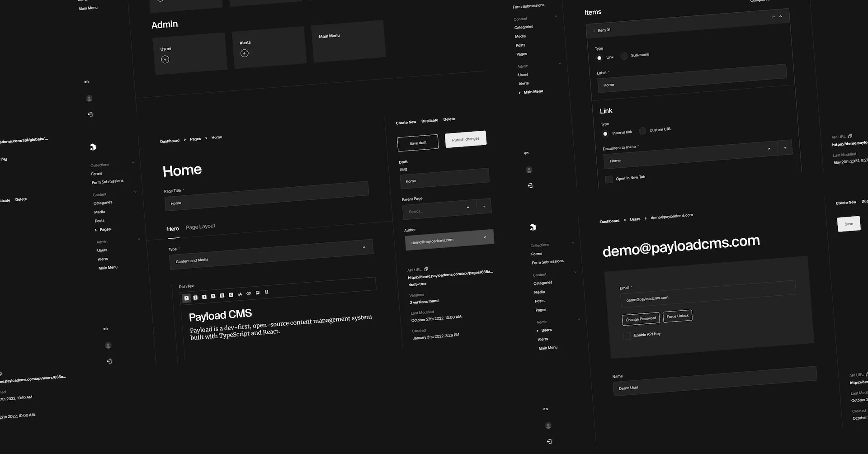
Task: Select the Link type radio button
Action: [599, 58]
